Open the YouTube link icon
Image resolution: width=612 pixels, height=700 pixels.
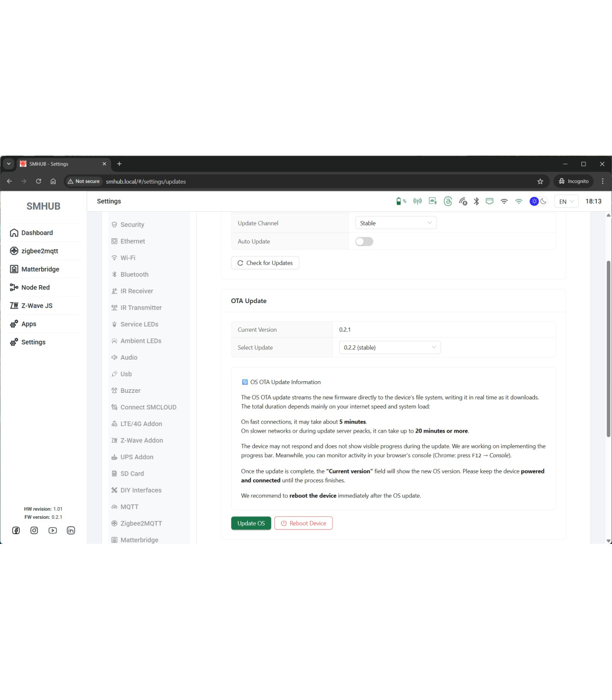[53, 531]
